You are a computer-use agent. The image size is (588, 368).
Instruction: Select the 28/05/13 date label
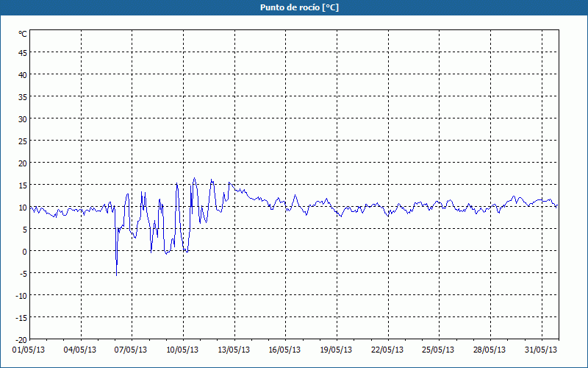491,350
